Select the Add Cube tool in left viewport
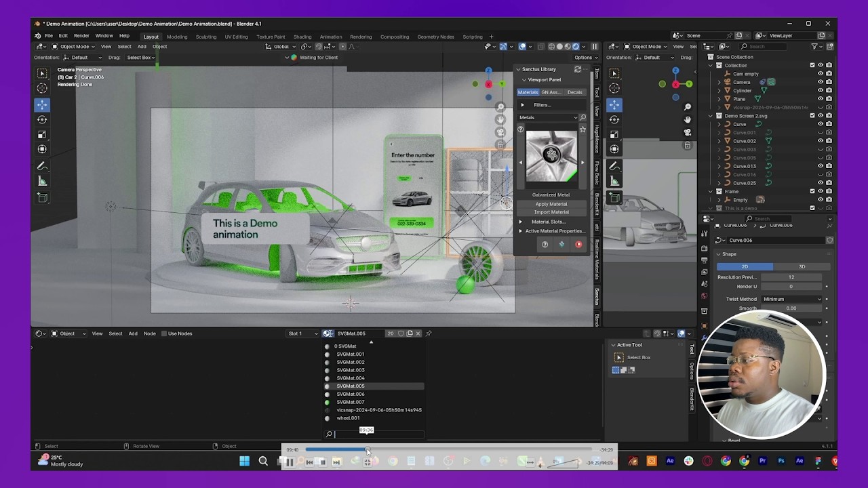This screenshot has width=868, height=488. pyautogui.click(x=42, y=198)
